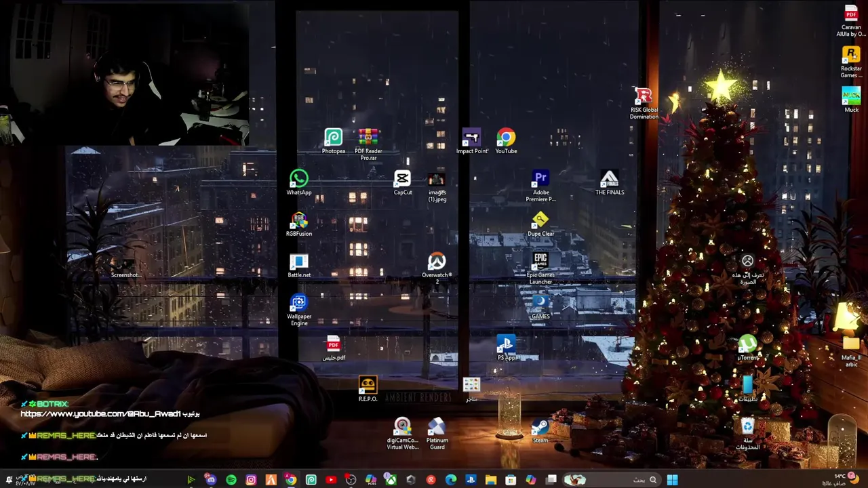This screenshot has height=488, width=868.
Task: Open Microsoft 365 from the taskbar
Action: point(371,480)
